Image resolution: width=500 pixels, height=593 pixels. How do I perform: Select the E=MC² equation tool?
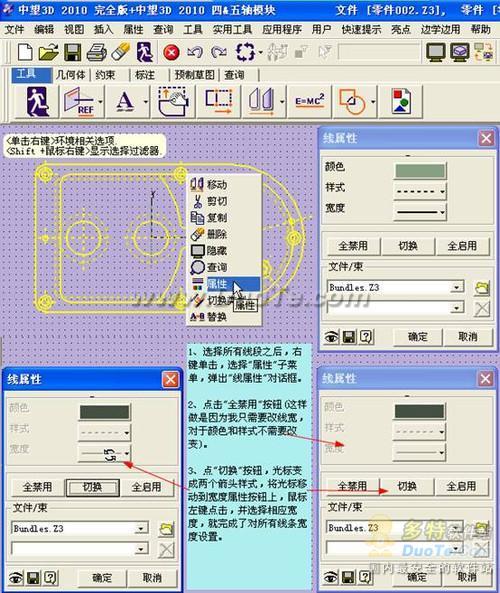coord(310,101)
